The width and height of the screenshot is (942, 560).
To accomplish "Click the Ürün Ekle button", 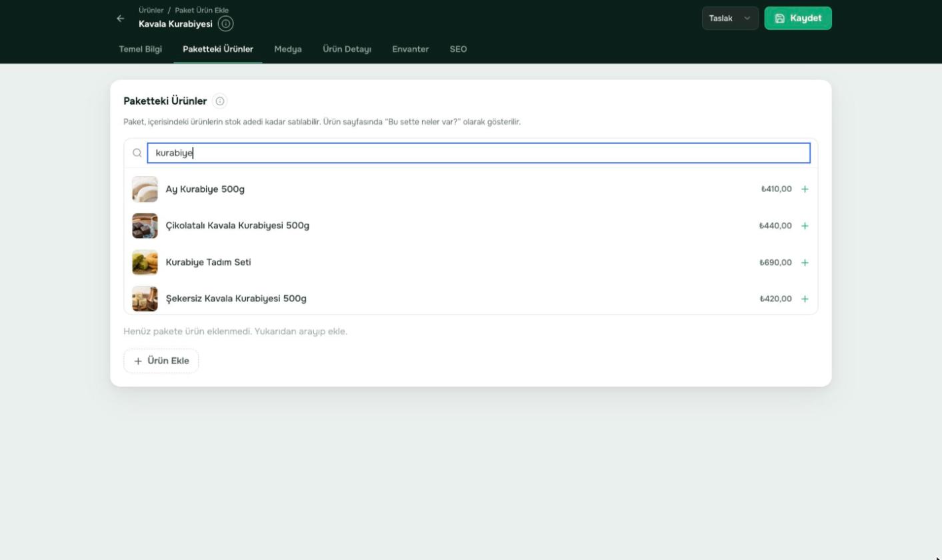I will pyautogui.click(x=161, y=361).
